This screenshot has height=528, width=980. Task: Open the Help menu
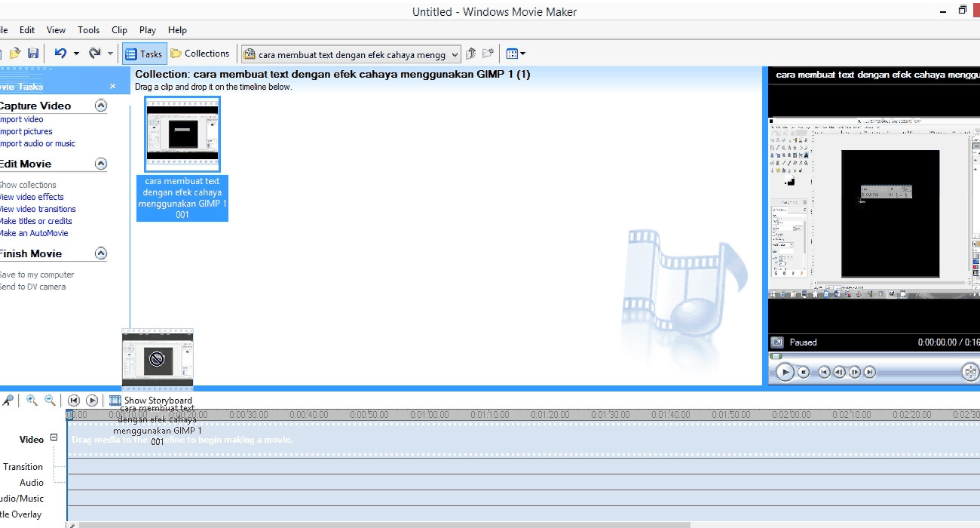(x=177, y=30)
